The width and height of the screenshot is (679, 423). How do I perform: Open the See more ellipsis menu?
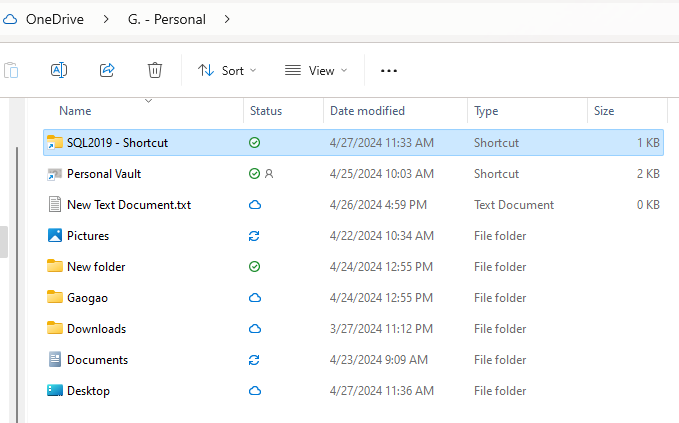coord(389,70)
